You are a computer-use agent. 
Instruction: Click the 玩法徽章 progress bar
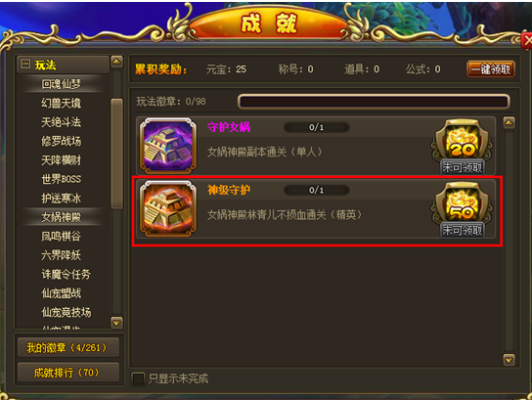374,102
